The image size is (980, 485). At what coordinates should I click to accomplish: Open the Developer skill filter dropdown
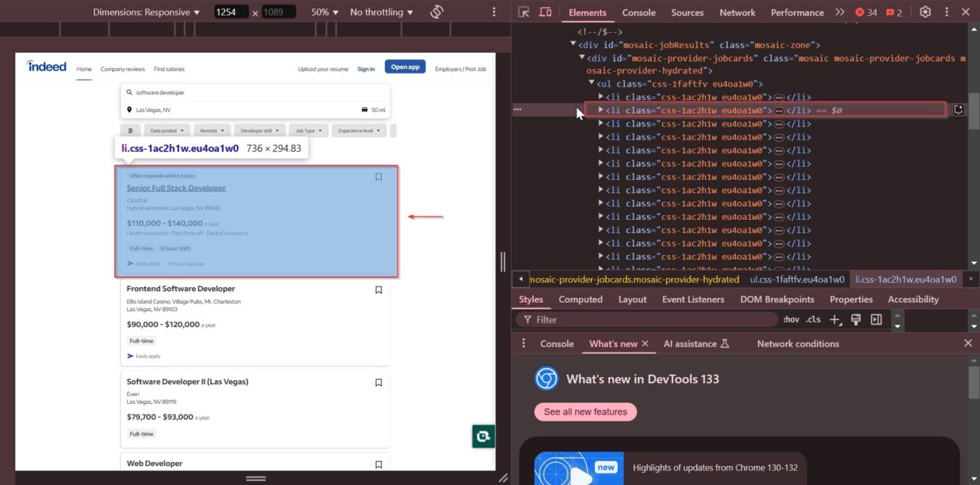pyautogui.click(x=260, y=130)
